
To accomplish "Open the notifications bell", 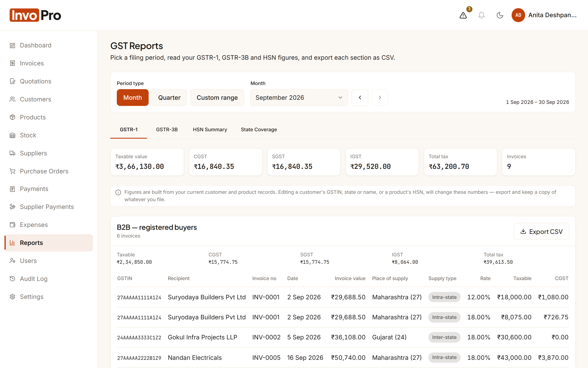I will (x=481, y=15).
